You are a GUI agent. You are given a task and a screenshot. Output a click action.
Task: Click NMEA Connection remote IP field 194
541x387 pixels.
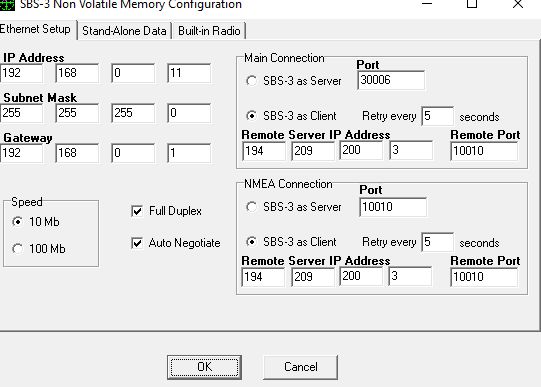pyautogui.click(x=263, y=277)
